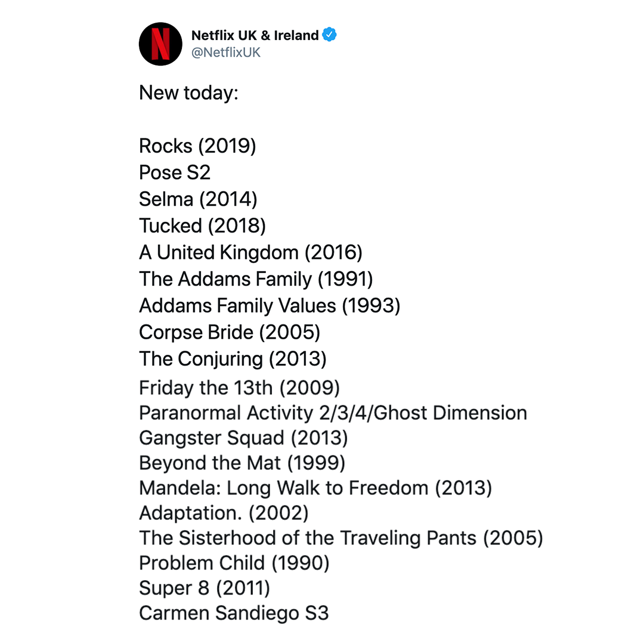Click the @NetflixUK handle
This screenshot has height=644, width=644.
tap(226, 52)
